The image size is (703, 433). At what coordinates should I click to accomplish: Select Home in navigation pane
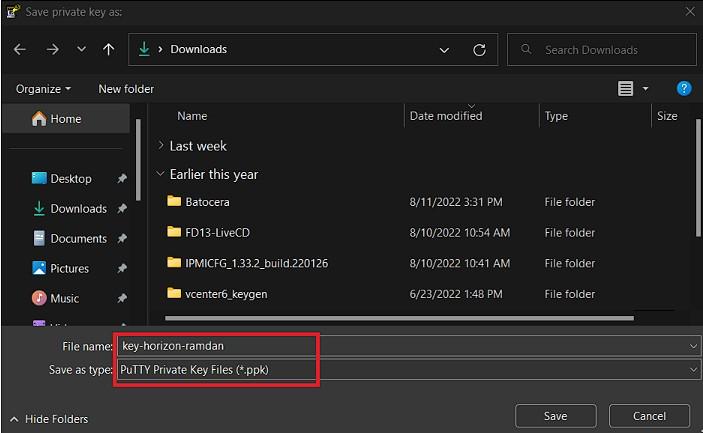65,119
